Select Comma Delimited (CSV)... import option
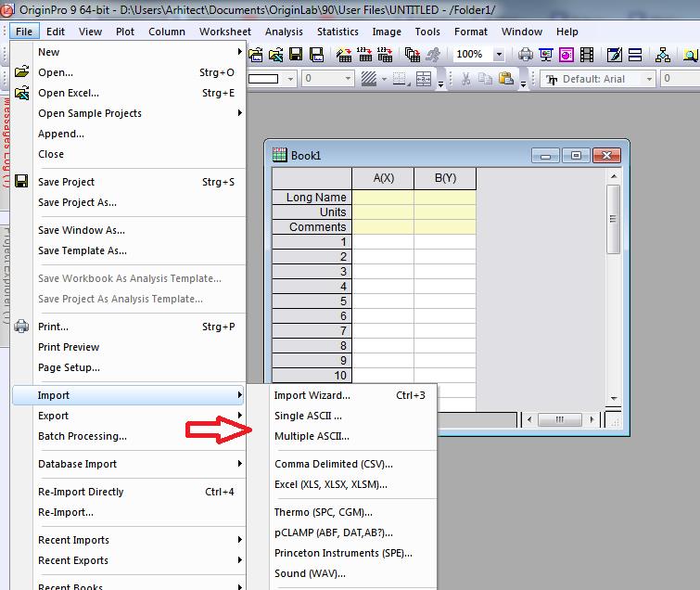 (333, 464)
